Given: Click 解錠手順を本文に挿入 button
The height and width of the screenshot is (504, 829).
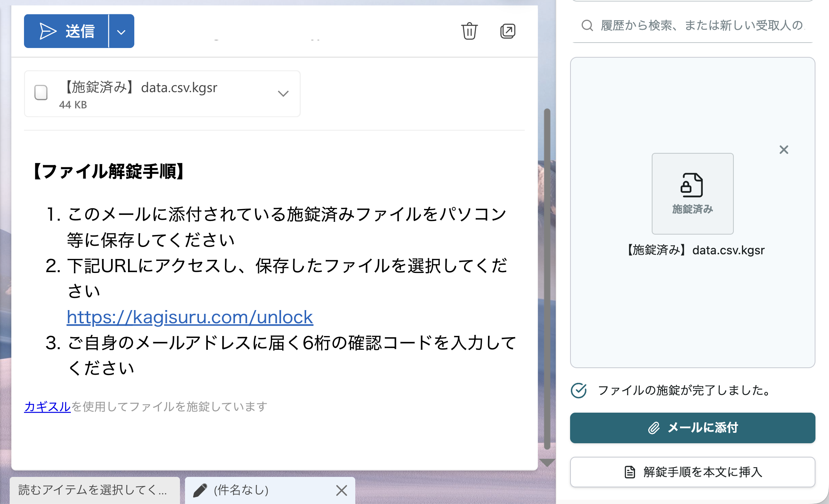Looking at the screenshot, I should point(692,472).
